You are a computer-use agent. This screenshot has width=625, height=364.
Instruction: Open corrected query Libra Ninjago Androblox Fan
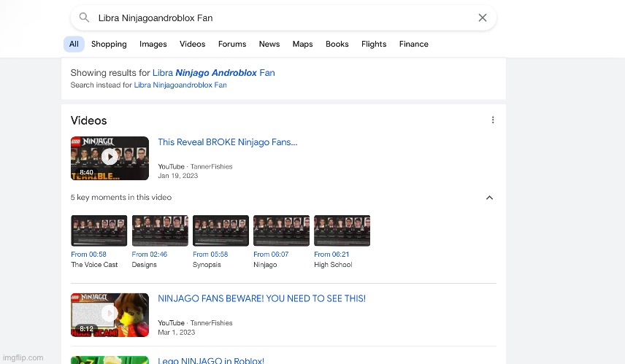214,73
